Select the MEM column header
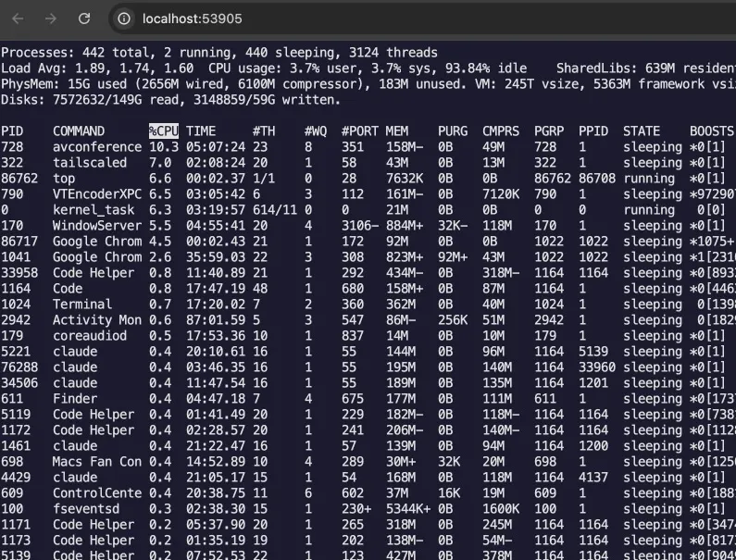 [x=397, y=131]
